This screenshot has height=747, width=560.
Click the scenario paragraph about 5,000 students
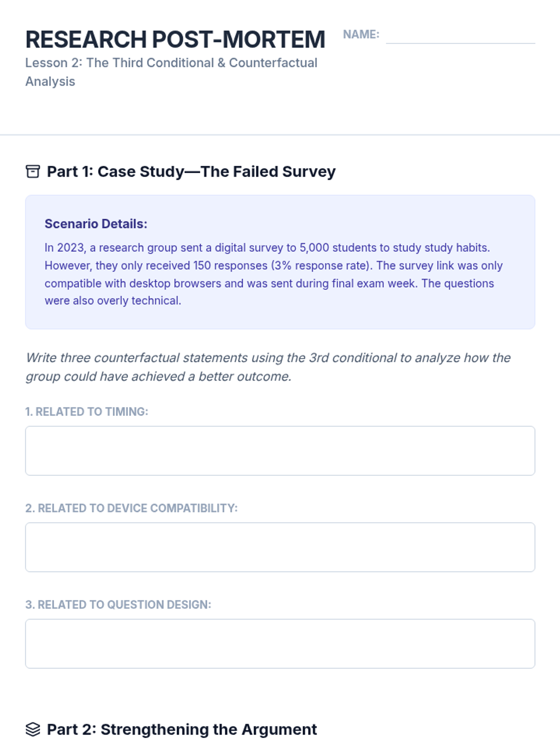(x=273, y=274)
